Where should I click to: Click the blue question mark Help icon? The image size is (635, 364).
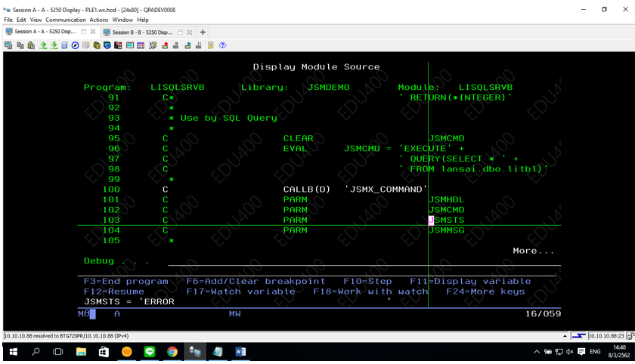pos(222,45)
